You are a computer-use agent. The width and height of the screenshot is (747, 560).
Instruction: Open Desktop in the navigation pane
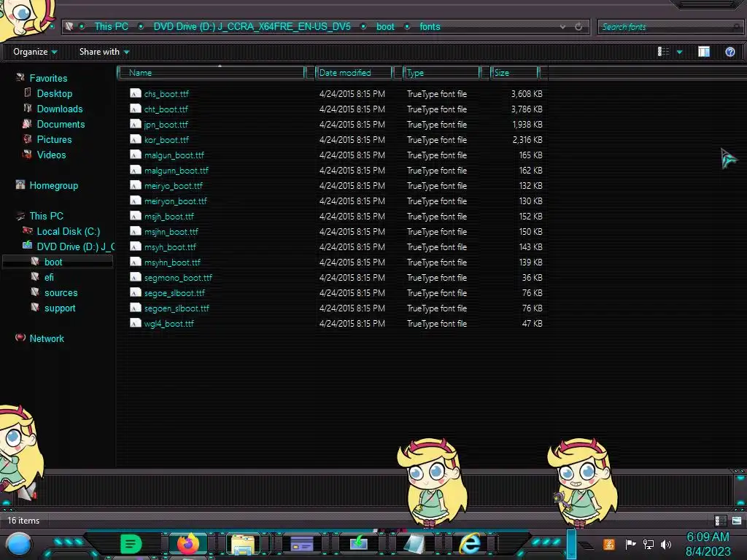click(x=54, y=93)
